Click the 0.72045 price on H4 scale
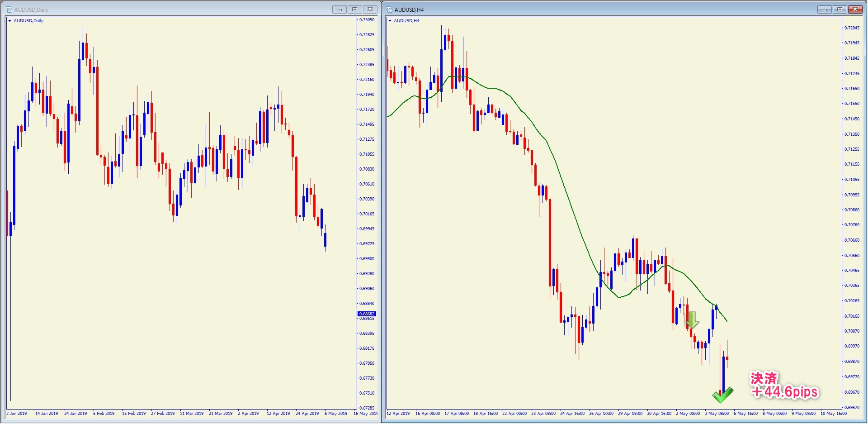868x424 pixels. pyautogui.click(x=852, y=28)
